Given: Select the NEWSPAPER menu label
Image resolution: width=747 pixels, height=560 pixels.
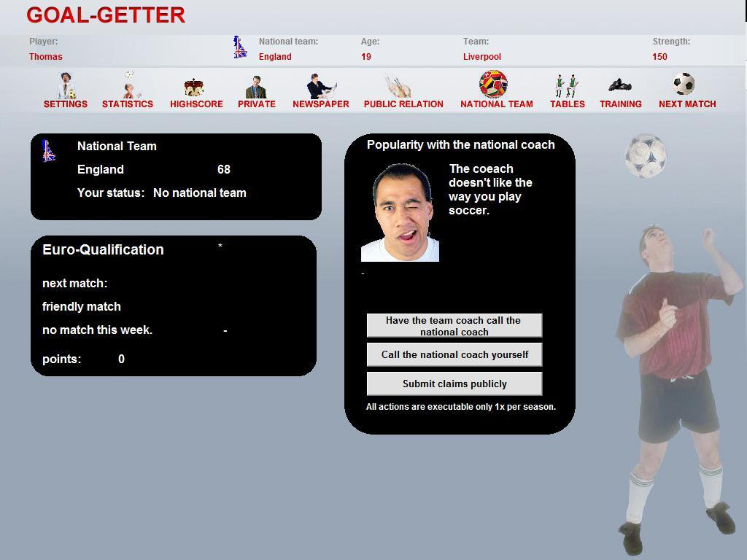Looking at the screenshot, I should 321,104.
